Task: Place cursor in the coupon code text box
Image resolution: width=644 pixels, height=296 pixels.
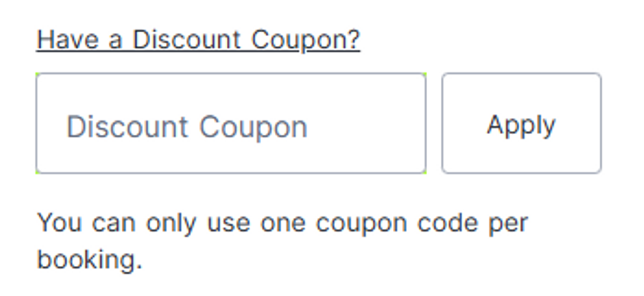Action: pos(230,123)
